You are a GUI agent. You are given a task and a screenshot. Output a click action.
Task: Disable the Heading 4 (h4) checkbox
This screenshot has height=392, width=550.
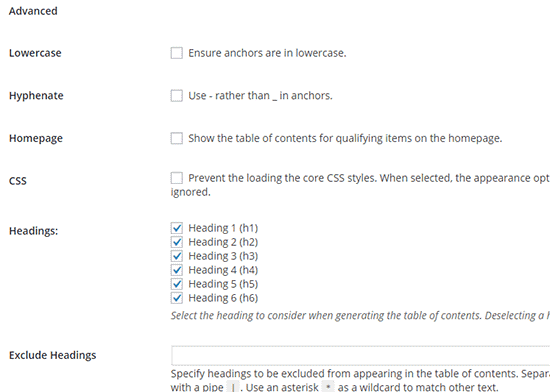coord(176,270)
